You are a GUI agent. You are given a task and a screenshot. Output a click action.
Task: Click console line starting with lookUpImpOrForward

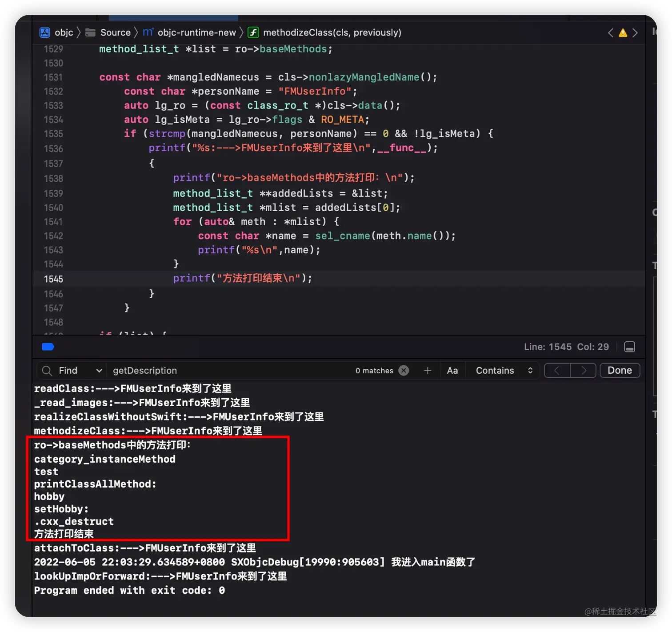pyautogui.click(x=160, y=576)
